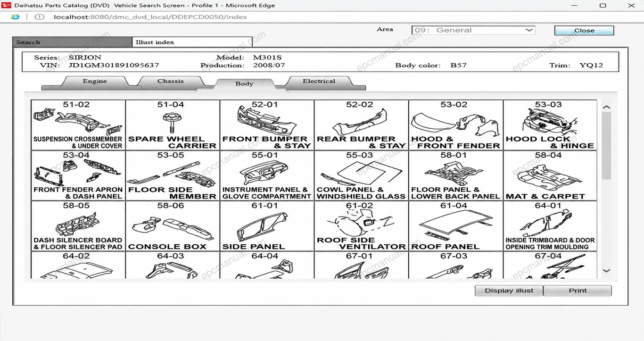Viewport: 644px width, 341px height.
Task: Select the Body tab
Action: [244, 84]
